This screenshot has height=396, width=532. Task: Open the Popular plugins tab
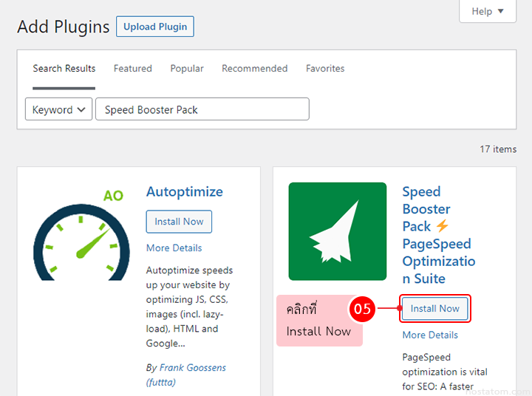[187, 69]
